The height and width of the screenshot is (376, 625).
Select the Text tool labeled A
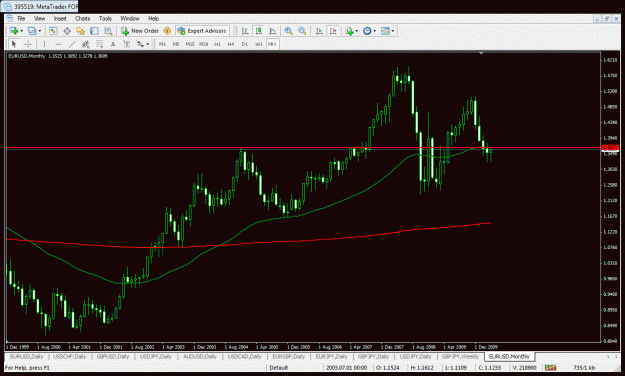point(113,44)
